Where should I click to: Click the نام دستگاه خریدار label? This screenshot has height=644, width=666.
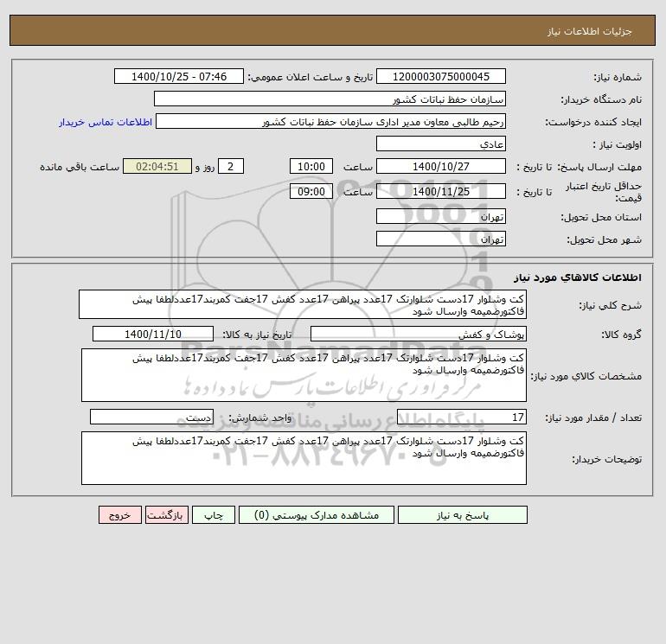pyautogui.click(x=601, y=99)
